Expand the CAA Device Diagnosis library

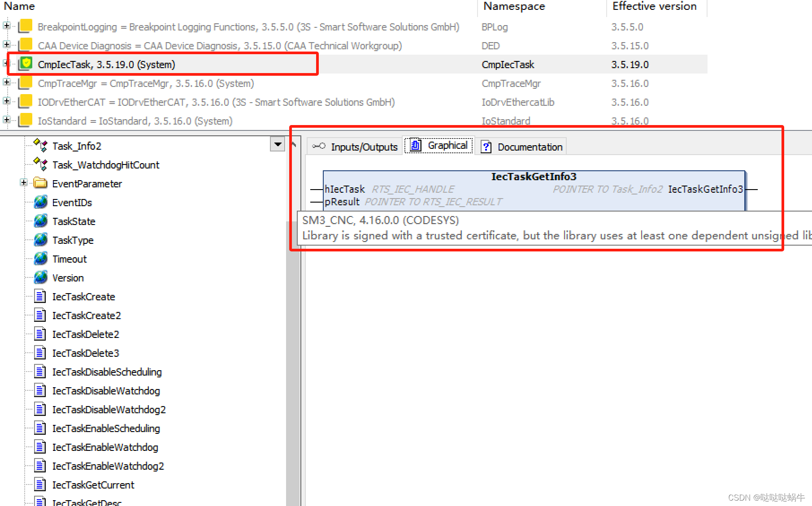(x=6, y=45)
